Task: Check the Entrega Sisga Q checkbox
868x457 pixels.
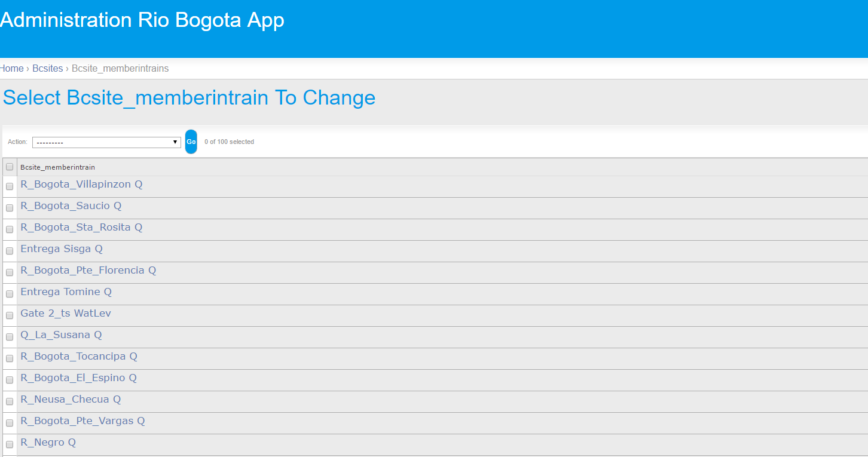Action: coord(10,251)
